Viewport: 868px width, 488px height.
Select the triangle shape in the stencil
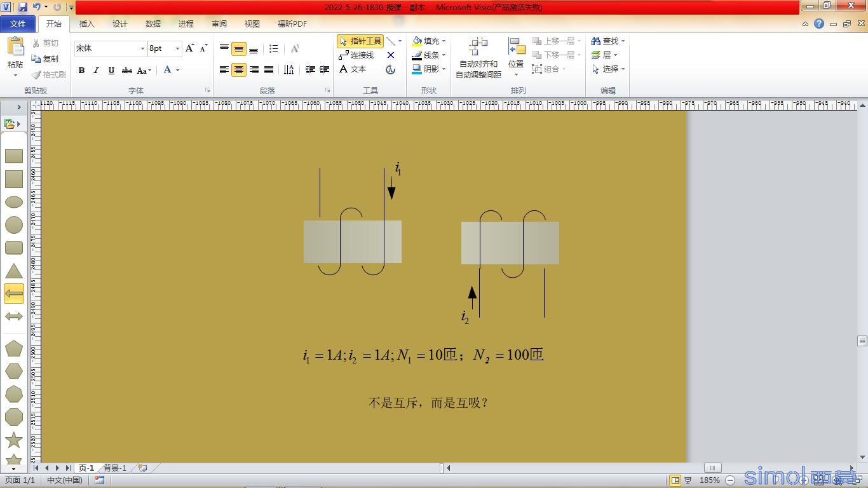pyautogui.click(x=14, y=271)
